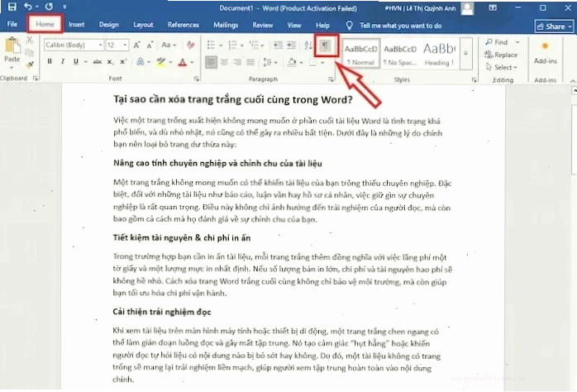Sort text with the A-Z icon

pos(308,45)
